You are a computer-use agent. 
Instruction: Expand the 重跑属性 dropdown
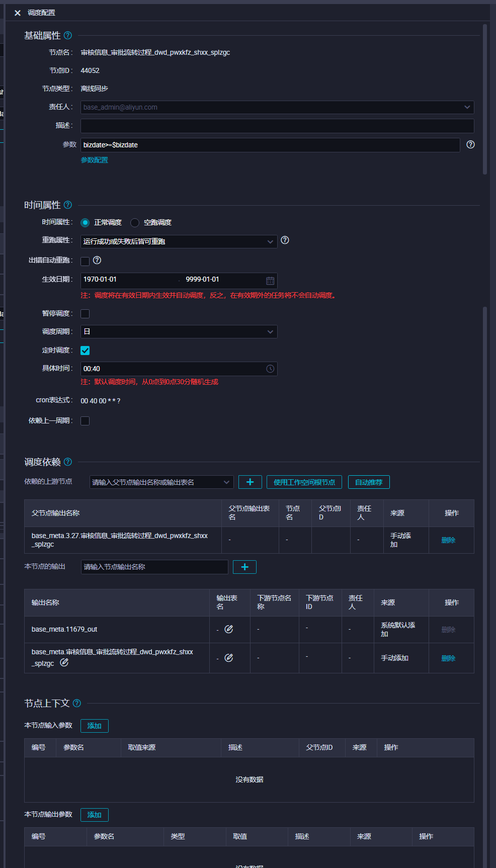[x=179, y=241]
